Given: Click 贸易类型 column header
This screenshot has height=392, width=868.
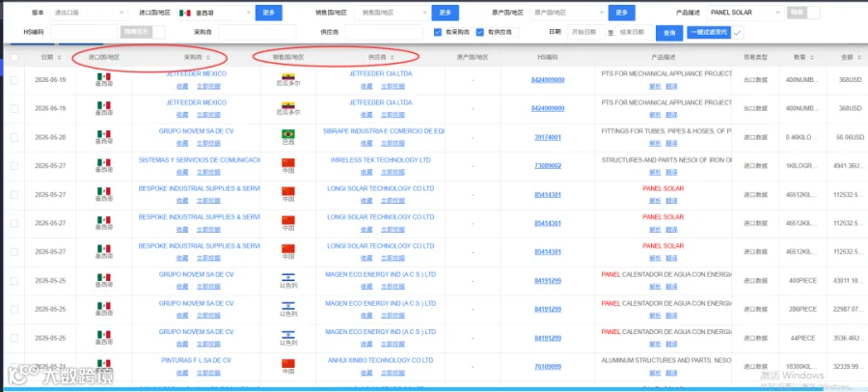Looking at the screenshot, I should click(755, 57).
